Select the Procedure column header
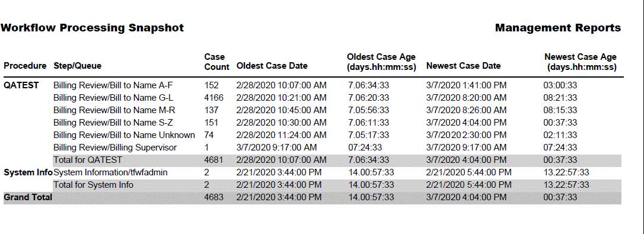Viewport: 644px width, 234px height. [25, 66]
